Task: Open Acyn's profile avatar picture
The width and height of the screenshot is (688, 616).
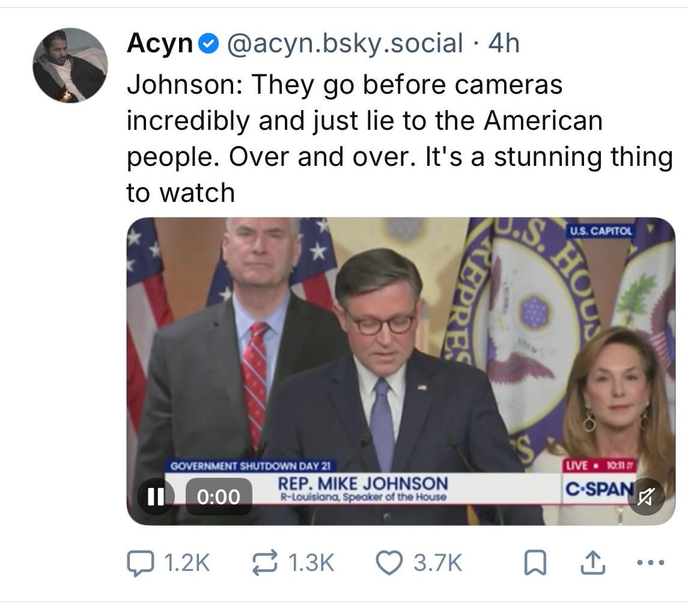Action: tap(70, 66)
